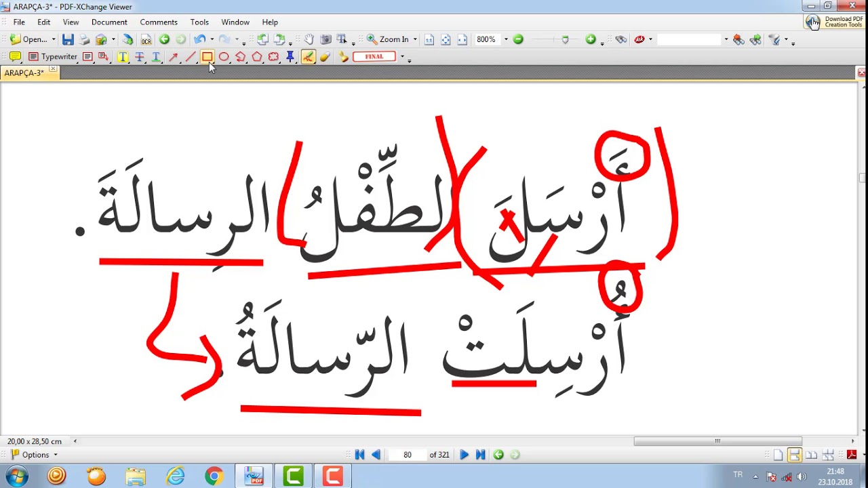Open Find with the binoculars icon
This screenshot has height=488, width=868.
click(x=621, y=39)
